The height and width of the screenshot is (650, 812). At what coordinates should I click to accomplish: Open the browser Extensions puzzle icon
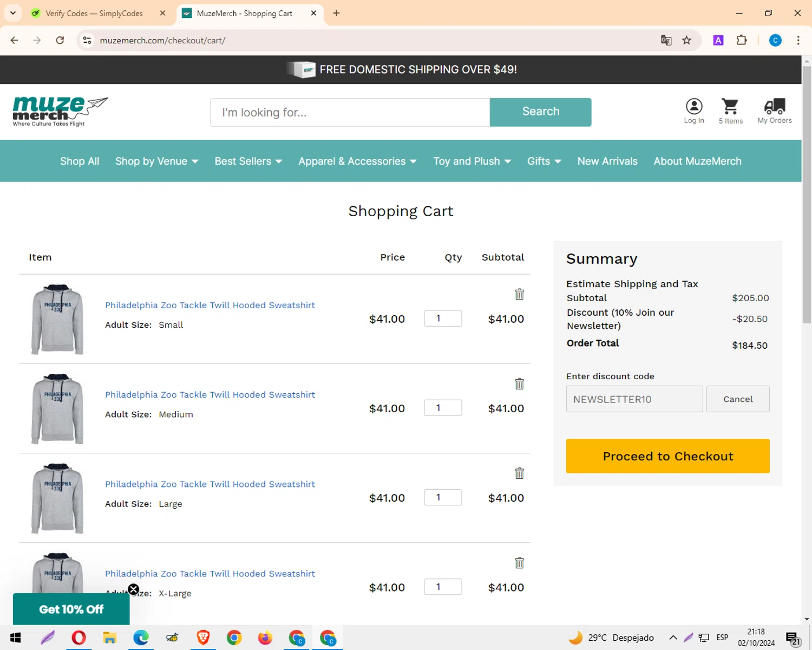tap(742, 40)
